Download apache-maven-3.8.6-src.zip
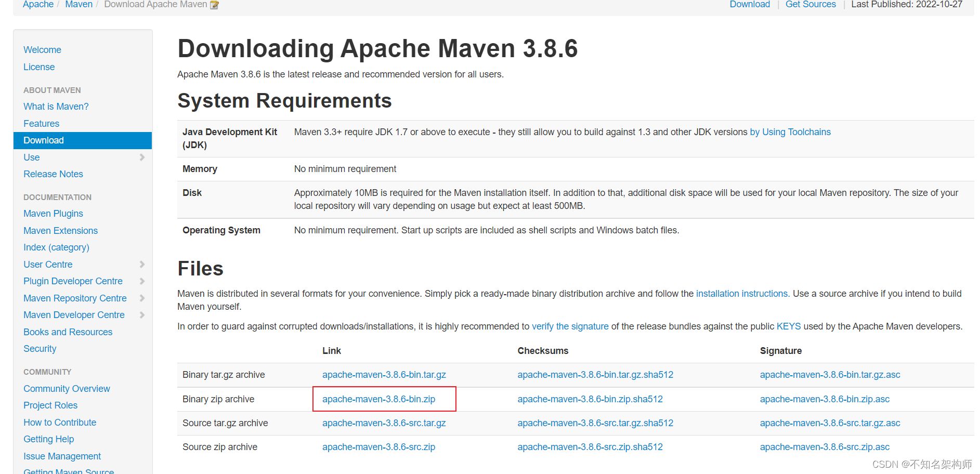980x474 pixels. (379, 447)
